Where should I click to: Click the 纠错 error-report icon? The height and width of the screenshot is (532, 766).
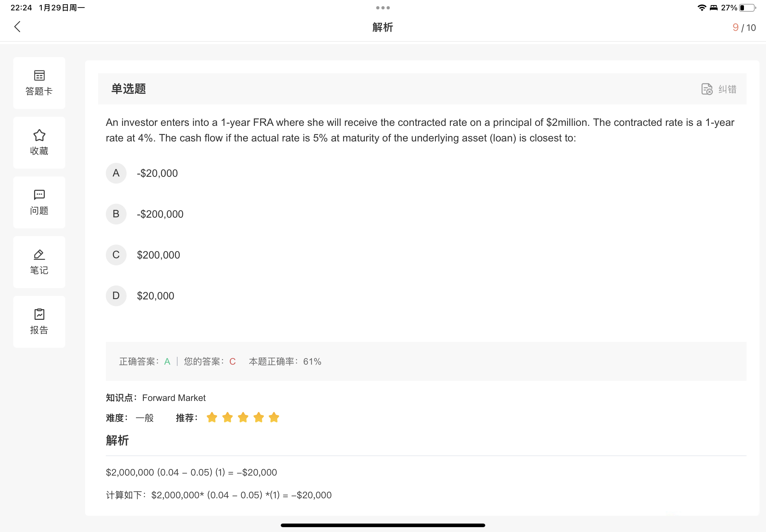tap(707, 89)
